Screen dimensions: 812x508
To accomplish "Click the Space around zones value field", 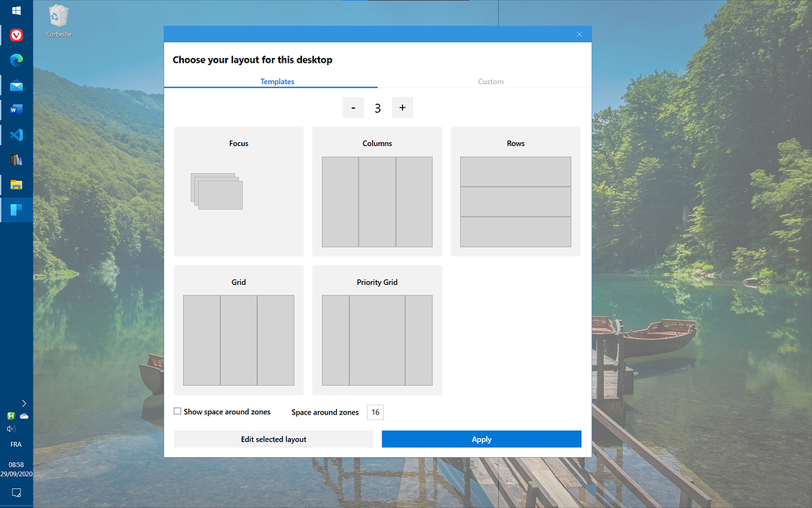I will coord(374,412).
